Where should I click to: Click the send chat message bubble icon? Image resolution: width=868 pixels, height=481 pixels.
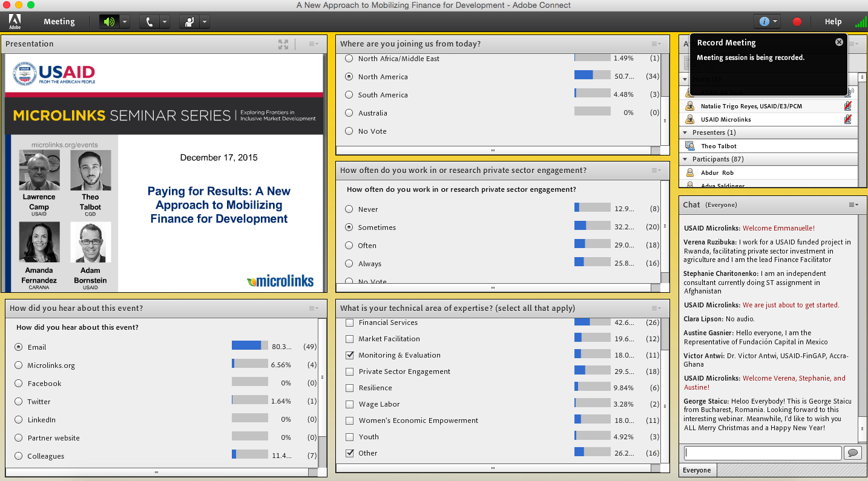[x=852, y=453]
